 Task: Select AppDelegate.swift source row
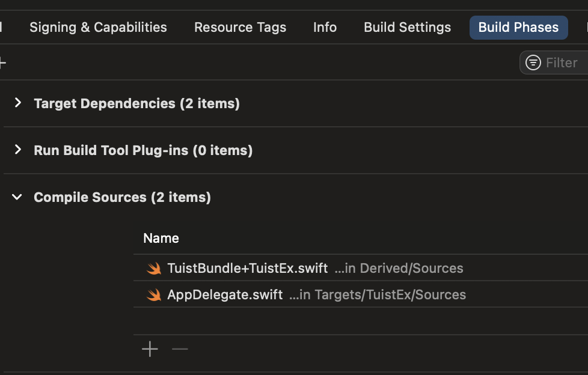coord(361,294)
